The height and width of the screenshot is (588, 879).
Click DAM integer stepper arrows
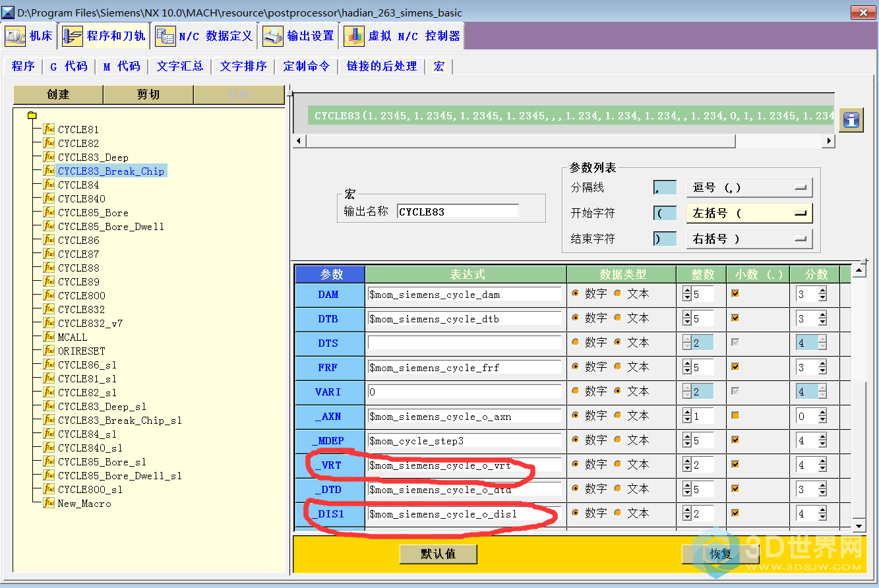coord(686,294)
